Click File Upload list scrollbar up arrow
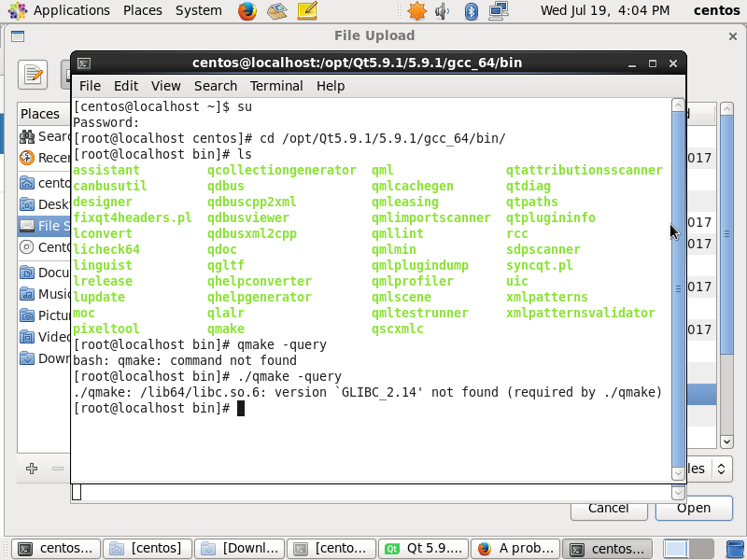747x560 pixels. click(x=726, y=108)
